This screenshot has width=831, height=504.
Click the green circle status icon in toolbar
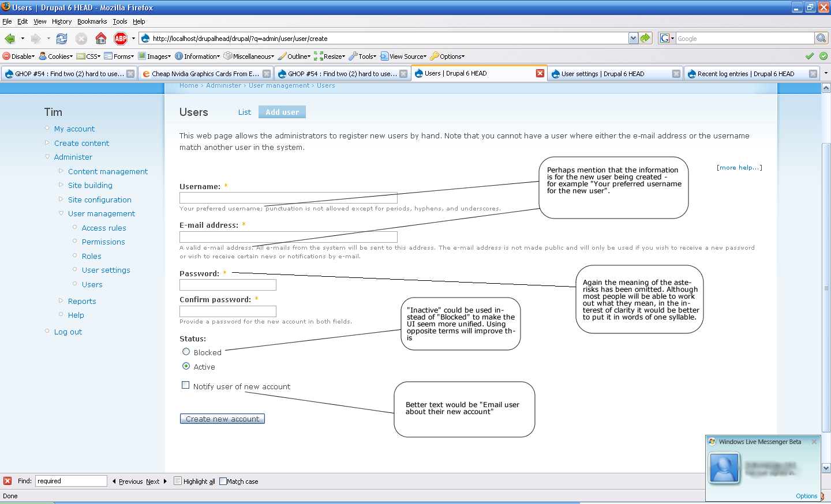(x=823, y=56)
